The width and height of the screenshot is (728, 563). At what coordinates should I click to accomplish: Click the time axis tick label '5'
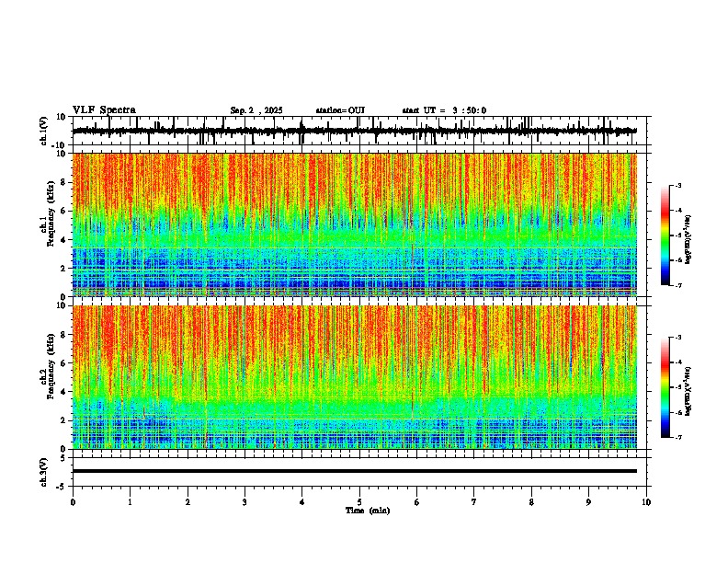tap(359, 502)
